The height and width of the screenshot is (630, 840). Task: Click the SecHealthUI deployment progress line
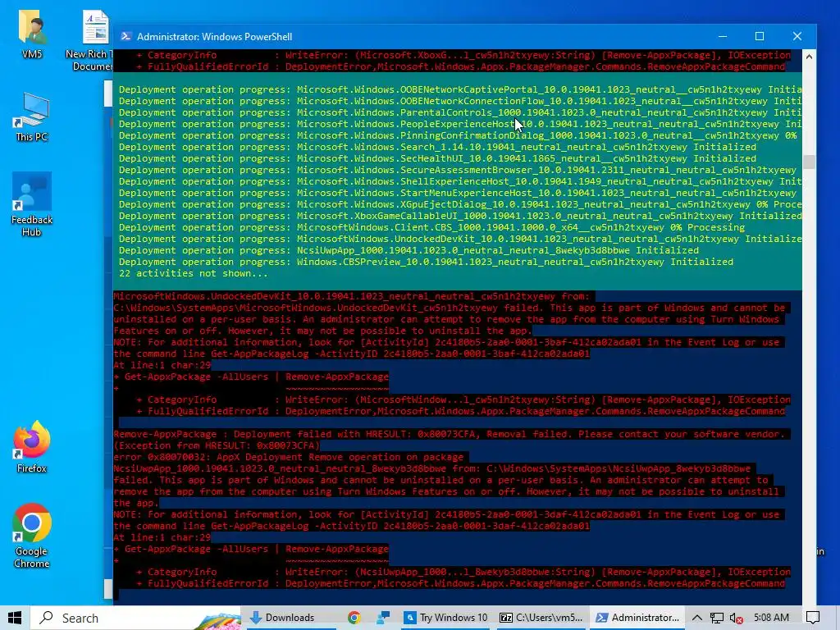coord(438,158)
